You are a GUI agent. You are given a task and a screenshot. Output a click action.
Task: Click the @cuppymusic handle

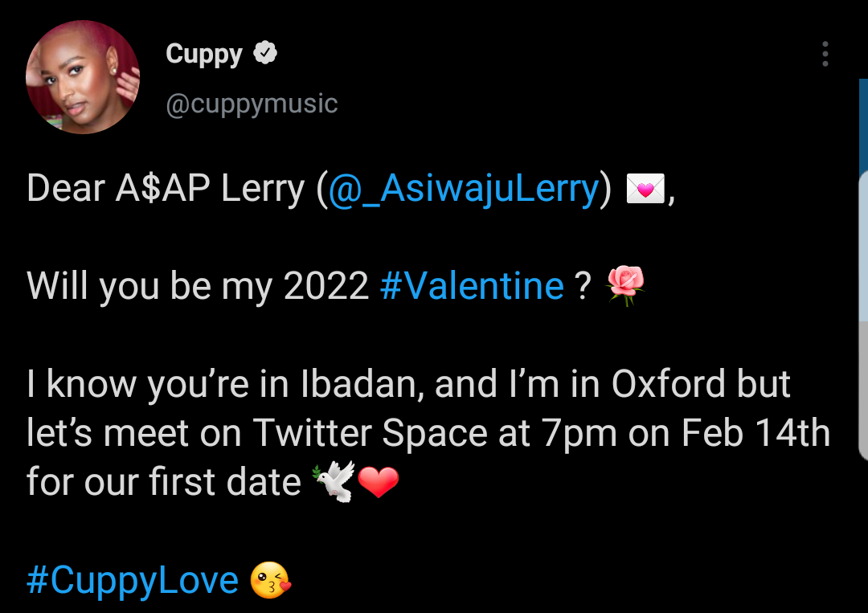pyautogui.click(x=252, y=104)
